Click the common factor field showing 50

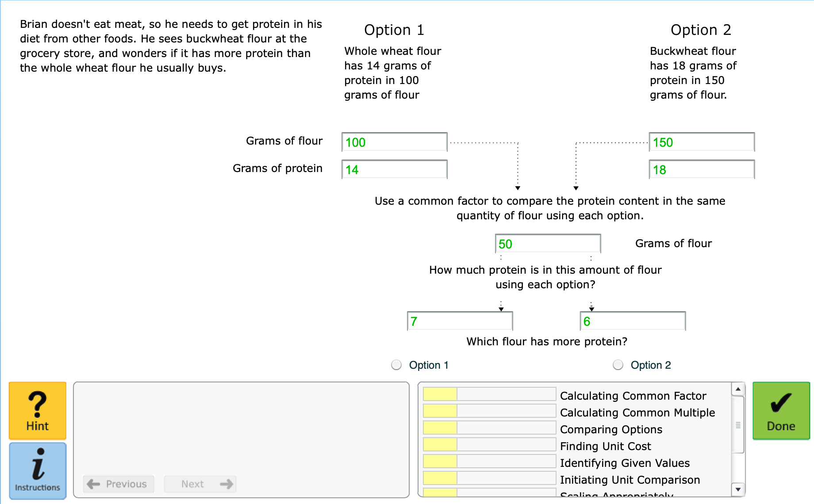pyautogui.click(x=548, y=244)
